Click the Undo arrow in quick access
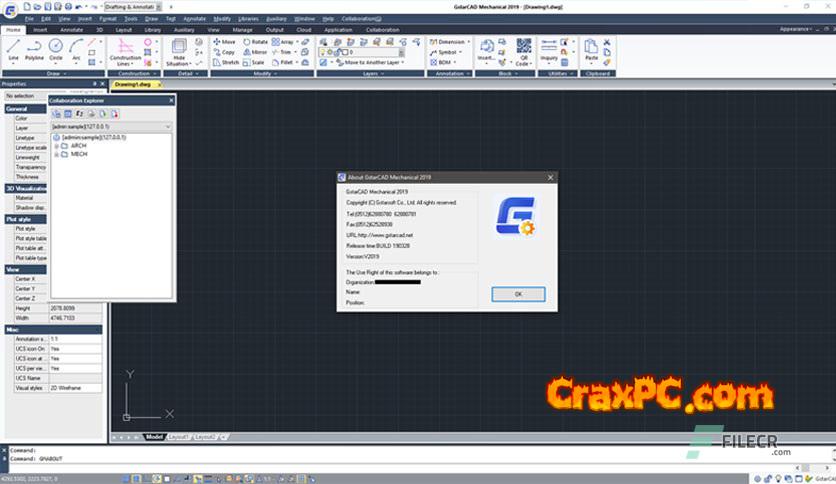Viewport: 836px width, 484px height. click(79, 6)
